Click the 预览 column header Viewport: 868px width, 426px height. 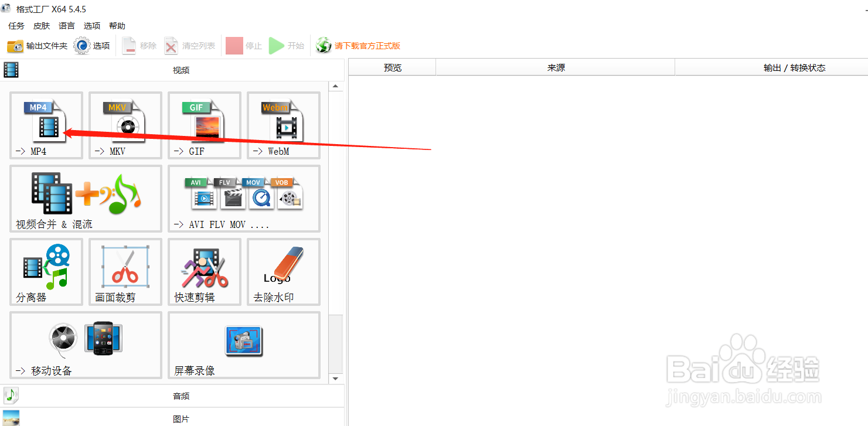pyautogui.click(x=393, y=68)
